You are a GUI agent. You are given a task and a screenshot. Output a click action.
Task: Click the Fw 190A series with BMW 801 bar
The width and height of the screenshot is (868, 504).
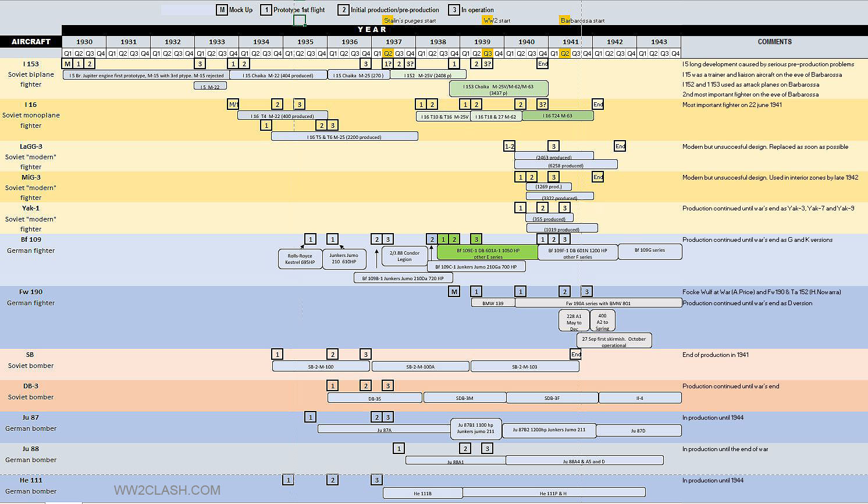coord(598,303)
